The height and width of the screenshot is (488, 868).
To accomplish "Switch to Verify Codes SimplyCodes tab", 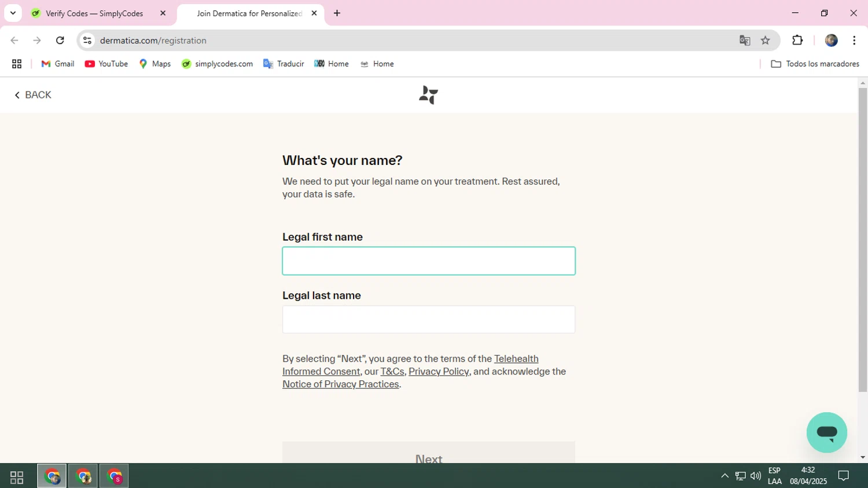I will click(94, 13).
